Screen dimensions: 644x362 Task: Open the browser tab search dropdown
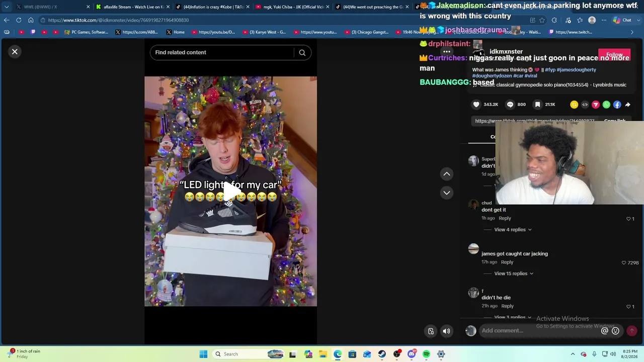[x=6, y=7]
